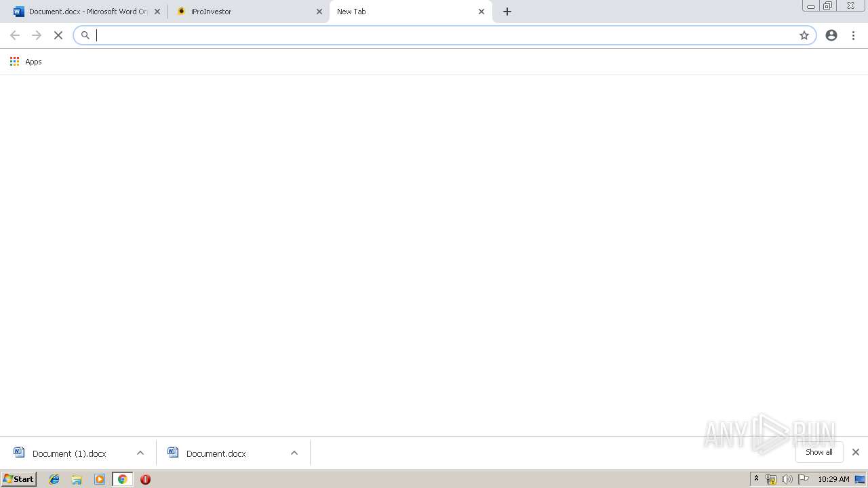Open downloaded Document.docx file
This screenshot has height=488, width=868.
pos(216,453)
